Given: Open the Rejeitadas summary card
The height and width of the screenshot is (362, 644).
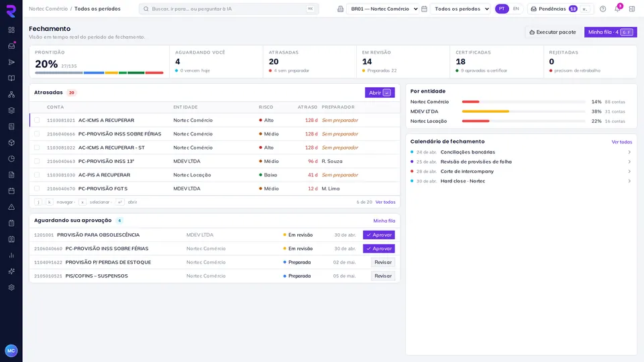Looking at the screenshot, I should [x=590, y=62].
